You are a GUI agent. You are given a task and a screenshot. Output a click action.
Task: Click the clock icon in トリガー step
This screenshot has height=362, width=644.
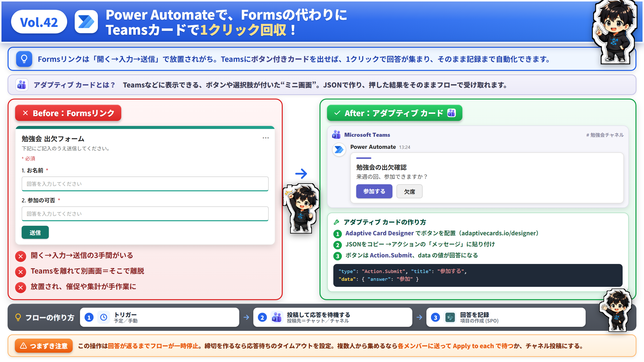tap(104, 317)
